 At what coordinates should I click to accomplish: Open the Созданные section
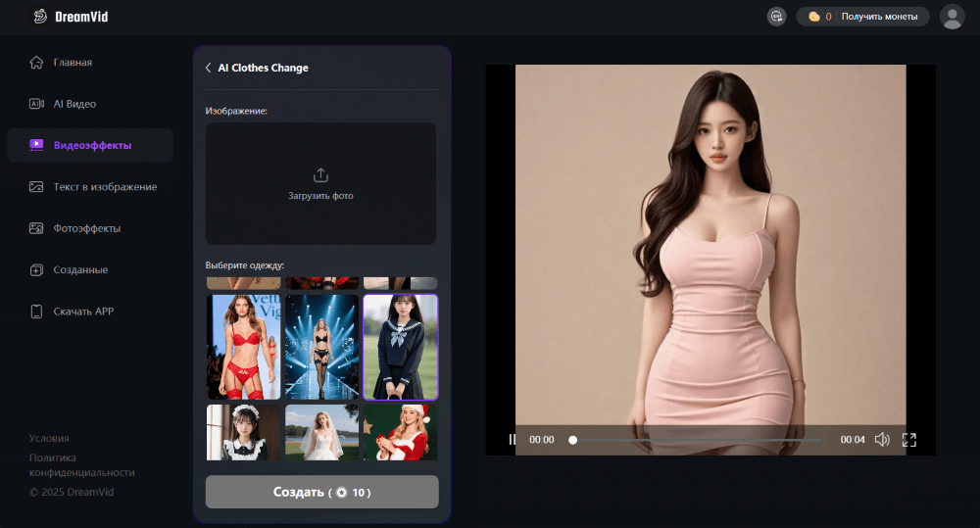[80, 269]
